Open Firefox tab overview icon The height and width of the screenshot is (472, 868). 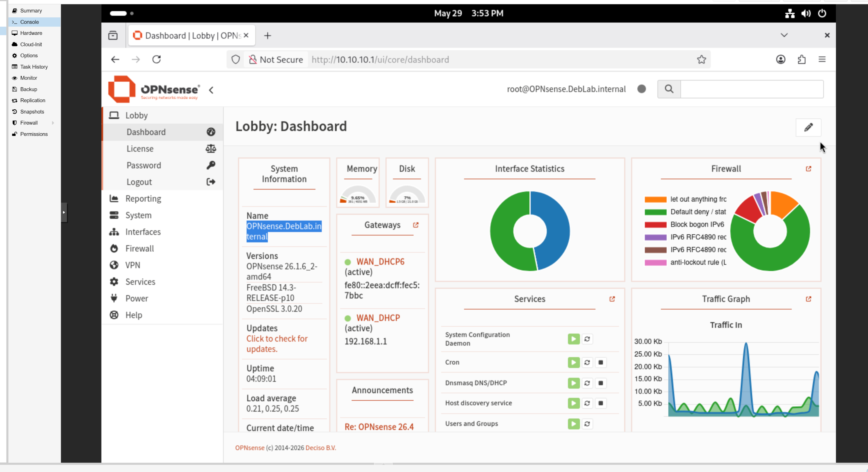(113, 35)
